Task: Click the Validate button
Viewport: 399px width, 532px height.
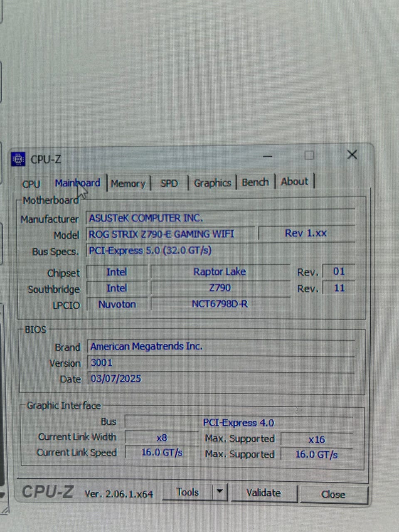Action: tap(264, 493)
